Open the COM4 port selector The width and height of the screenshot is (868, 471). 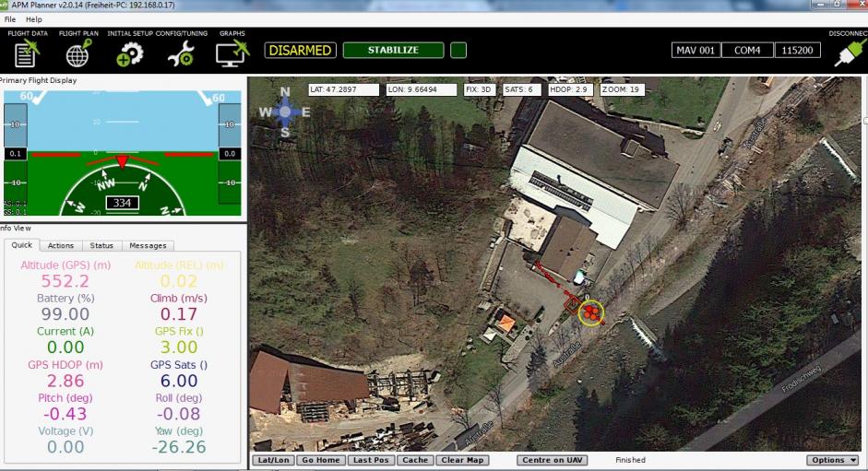point(747,51)
